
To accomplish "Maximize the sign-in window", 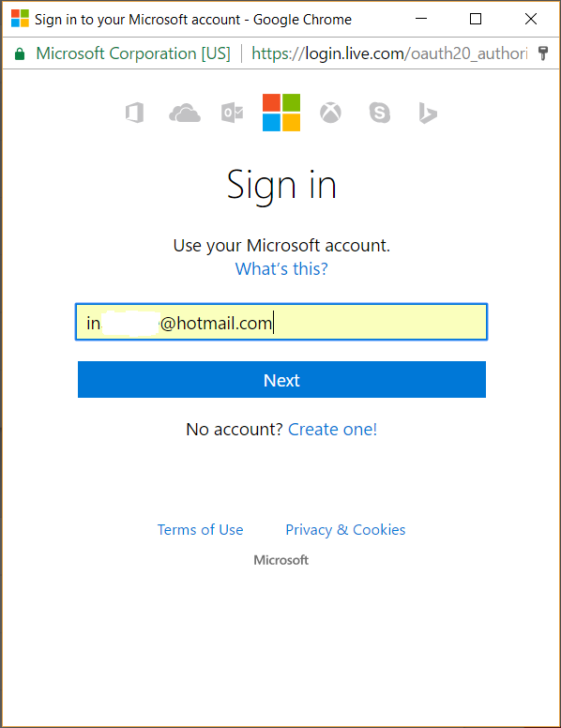I will pyautogui.click(x=476, y=19).
